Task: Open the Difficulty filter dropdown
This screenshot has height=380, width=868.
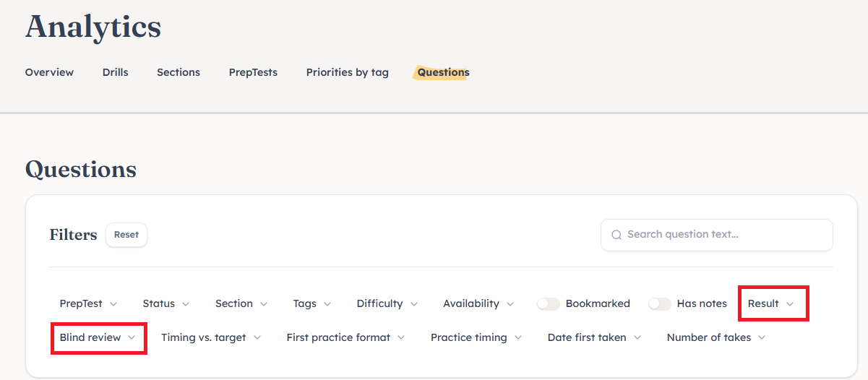Action: pos(387,304)
